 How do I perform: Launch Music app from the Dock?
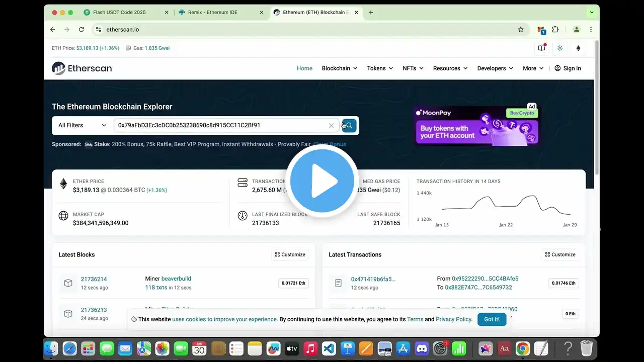[x=310, y=348]
